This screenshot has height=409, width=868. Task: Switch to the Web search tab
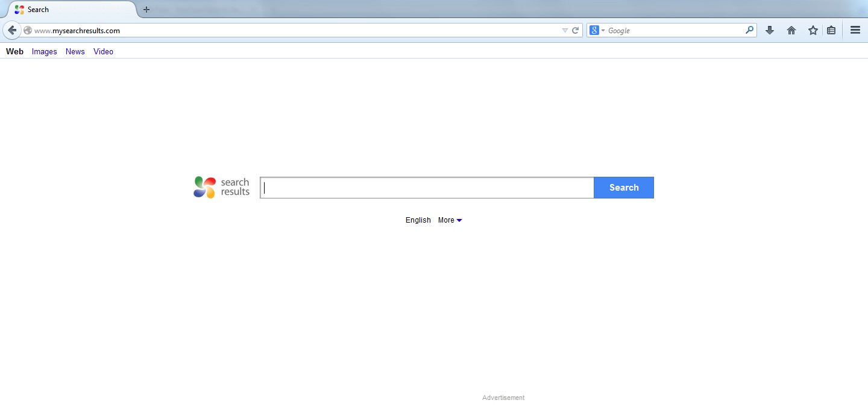[x=14, y=51]
